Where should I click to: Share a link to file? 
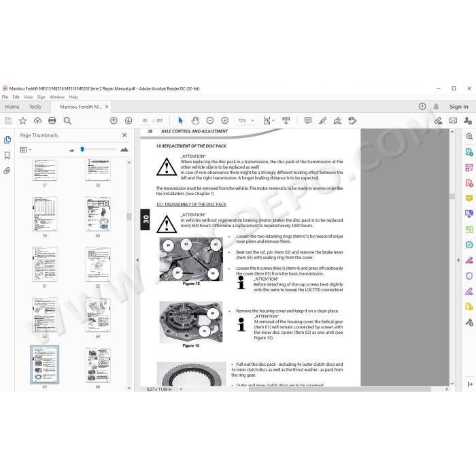click(x=438, y=120)
